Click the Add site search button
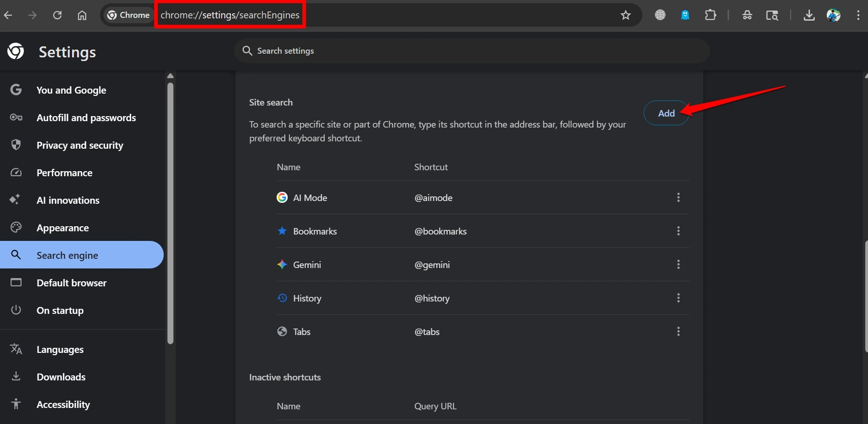The height and width of the screenshot is (424, 868). click(666, 113)
